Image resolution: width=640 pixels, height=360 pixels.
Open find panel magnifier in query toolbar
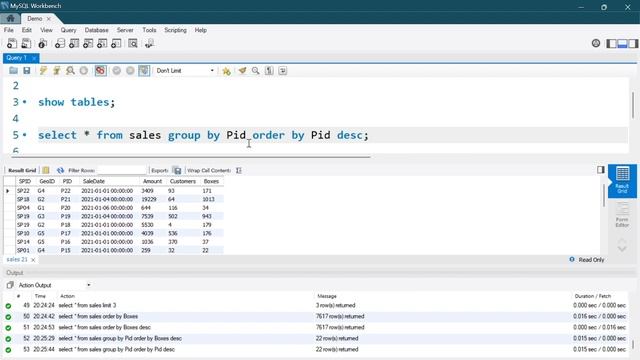[x=256, y=71]
